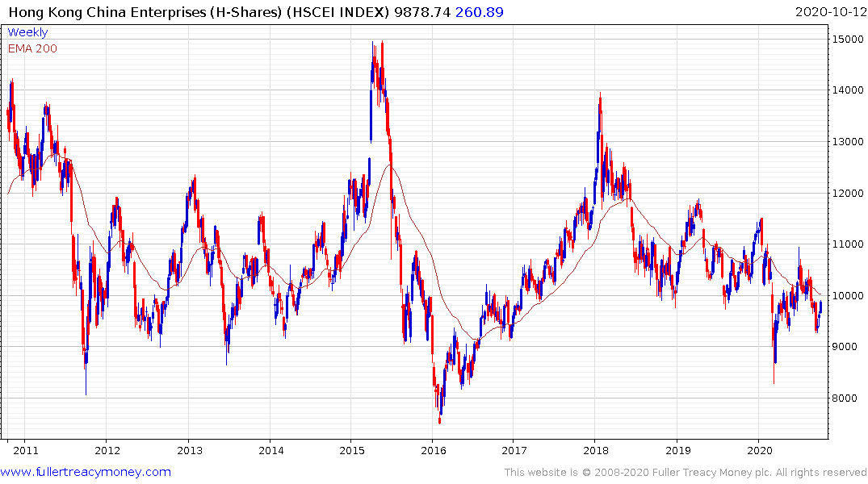Click the 2017 x-axis label
Image resolution: width=868 pixels, height=484 pixels.
[514, 450]
